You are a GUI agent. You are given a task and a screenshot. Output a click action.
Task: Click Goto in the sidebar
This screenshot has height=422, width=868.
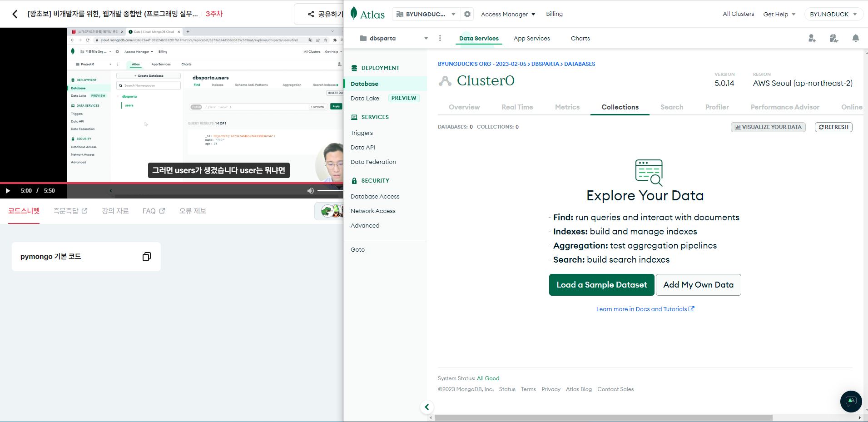(x=357, y=250)
